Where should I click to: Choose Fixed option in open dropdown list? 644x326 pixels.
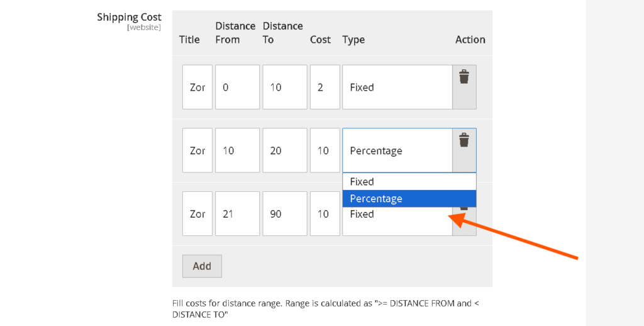click(x=409, y=182)
